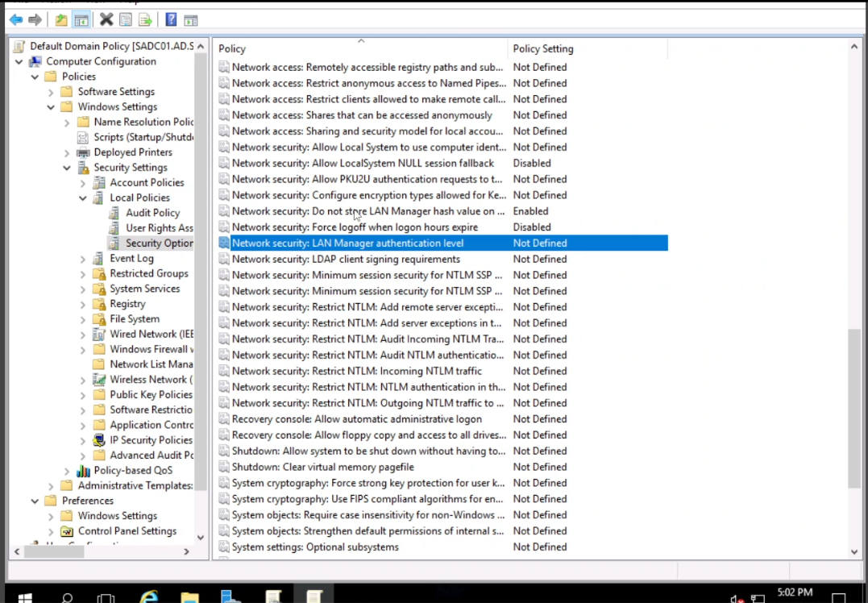
Task: Toggle the Show/Hide Console Tree button
Action: [81, 19]
